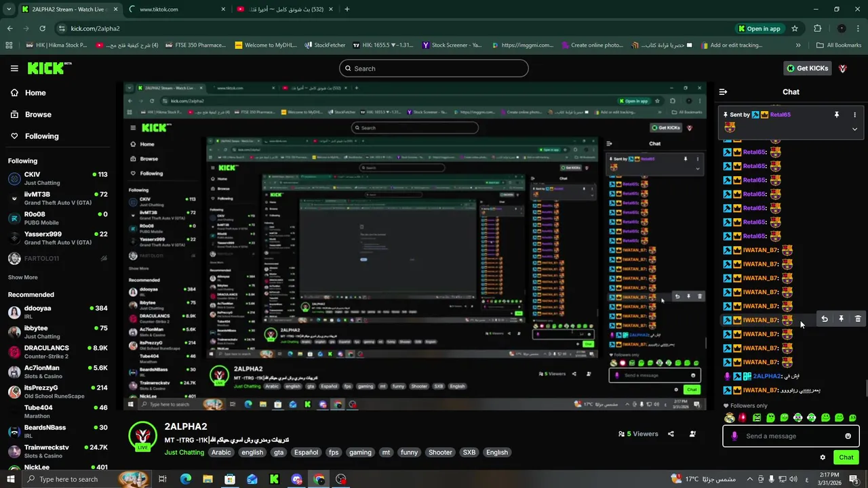Screen dimensions: 868x488
Task: Click the user icon next to share
Action: tap(692, 434)
